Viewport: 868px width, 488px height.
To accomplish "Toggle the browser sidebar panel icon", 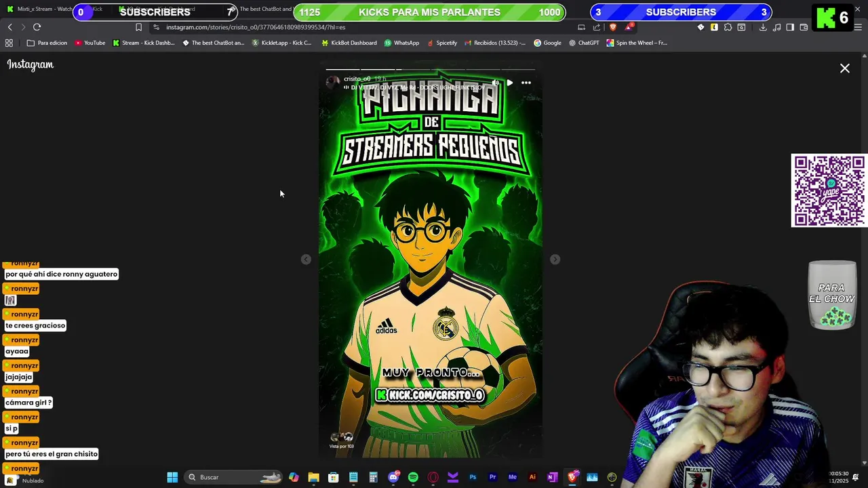I will 790,27.
